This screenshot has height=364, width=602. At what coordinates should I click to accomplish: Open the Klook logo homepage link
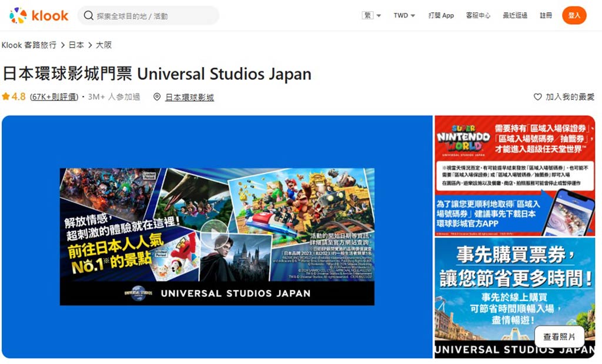pos(39,15)
